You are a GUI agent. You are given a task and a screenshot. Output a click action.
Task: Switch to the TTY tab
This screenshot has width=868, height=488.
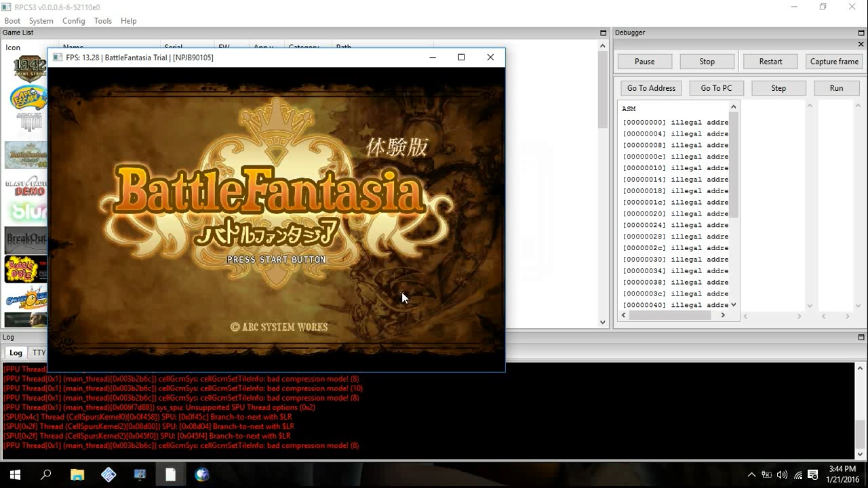pyautogui.click(x=39, y=352)
